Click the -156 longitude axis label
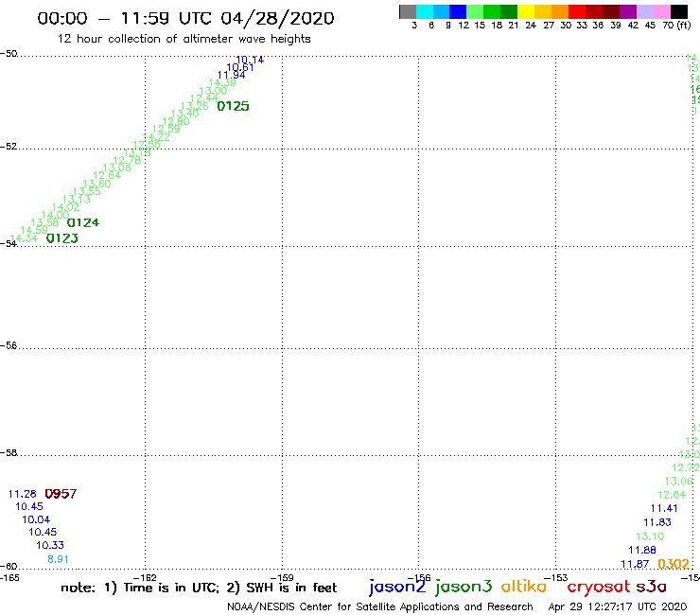 (419, 578)
